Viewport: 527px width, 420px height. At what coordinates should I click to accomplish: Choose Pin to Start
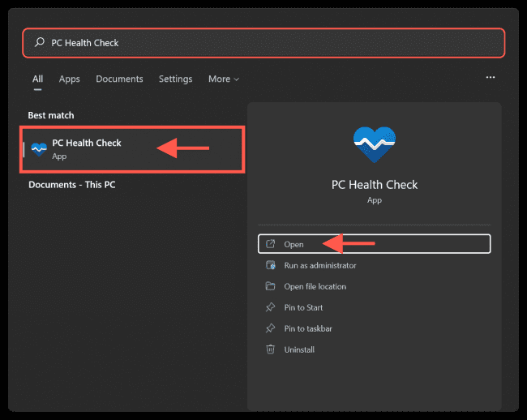coord(374,307)
